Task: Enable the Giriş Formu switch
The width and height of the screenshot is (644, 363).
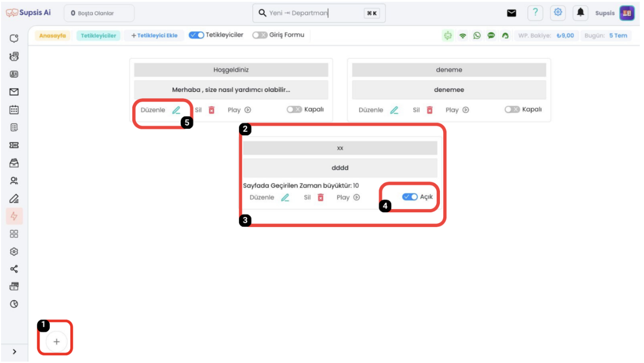Action: pos(260,35)
